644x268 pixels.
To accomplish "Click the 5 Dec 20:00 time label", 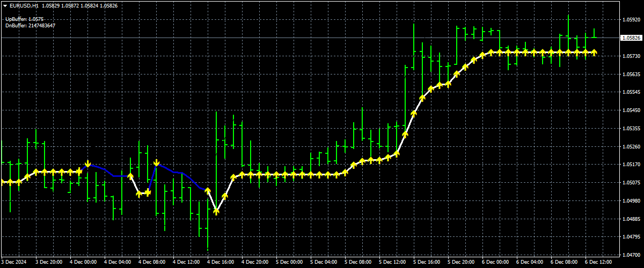I will [x=461, y=263].
